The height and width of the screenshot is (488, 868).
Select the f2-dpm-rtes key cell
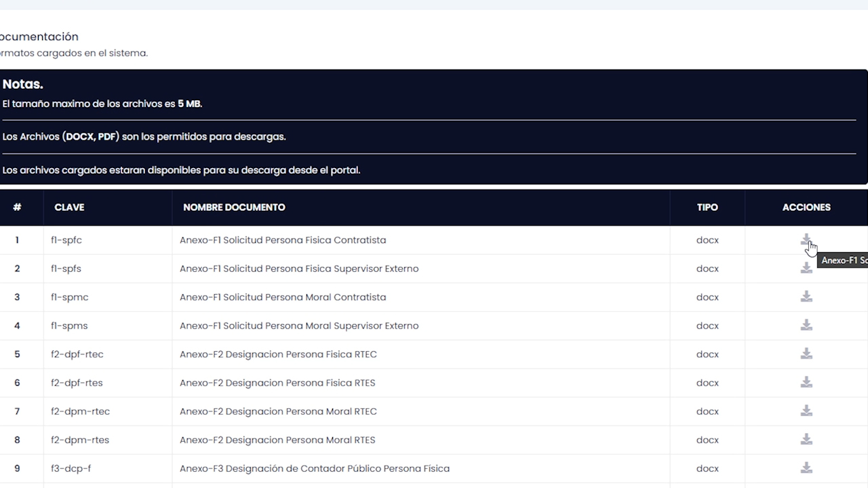80,440
